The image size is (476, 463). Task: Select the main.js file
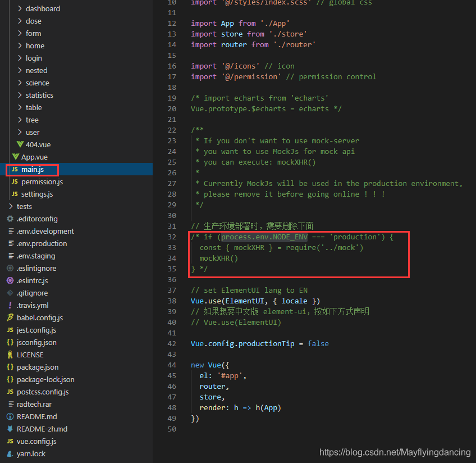point(33,170)
